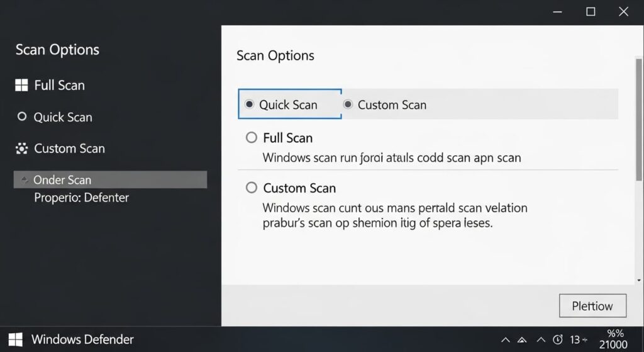Image resolution: width=644 pixels, height=352 pixels.
Task: Click the Scan Options title in left sidebar
Action: click(57, 50)
